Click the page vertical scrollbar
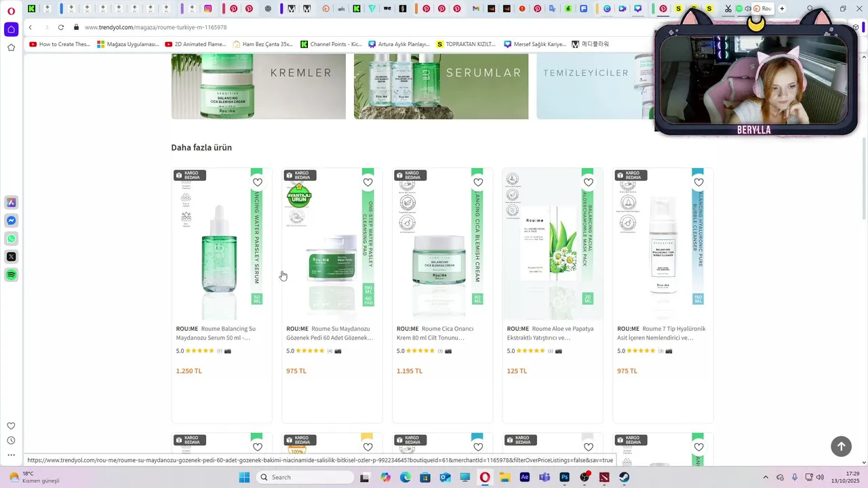 click(863, 180)
